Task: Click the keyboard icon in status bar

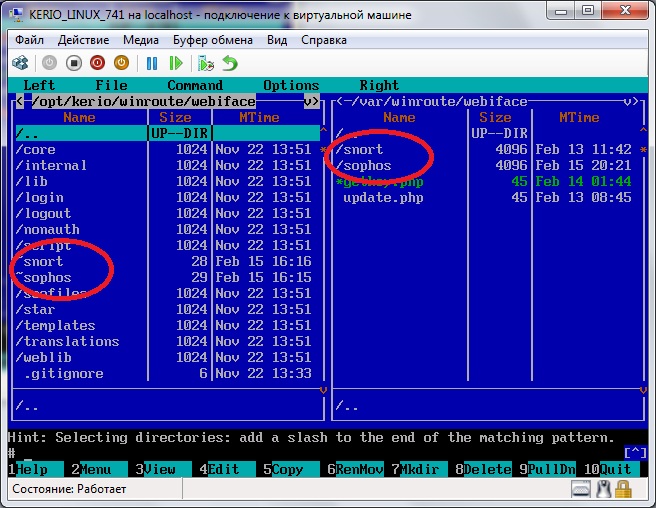Action: tap(582, 489)
